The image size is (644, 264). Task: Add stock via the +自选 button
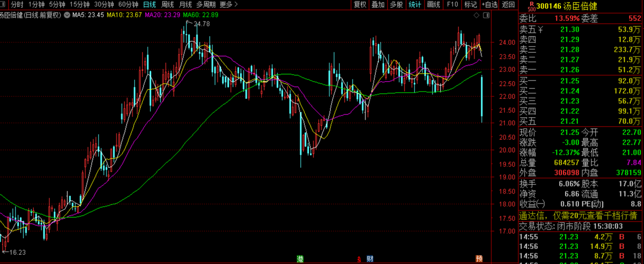tap(490, 5)
